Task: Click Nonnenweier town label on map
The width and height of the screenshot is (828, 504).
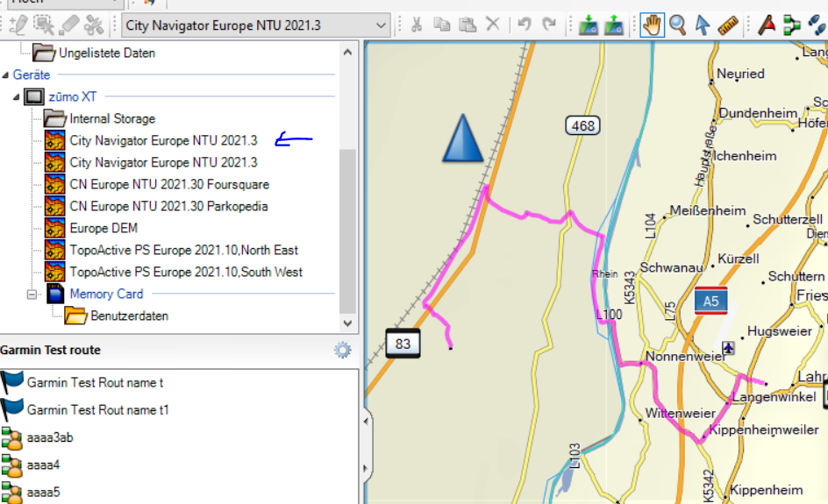Action: 686,357
